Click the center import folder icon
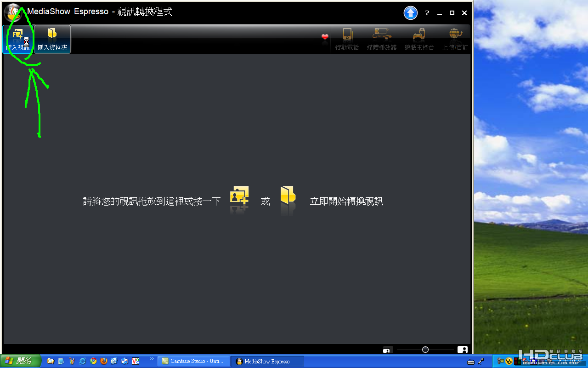This screenshot has height=368, width=588. point(288,195)
